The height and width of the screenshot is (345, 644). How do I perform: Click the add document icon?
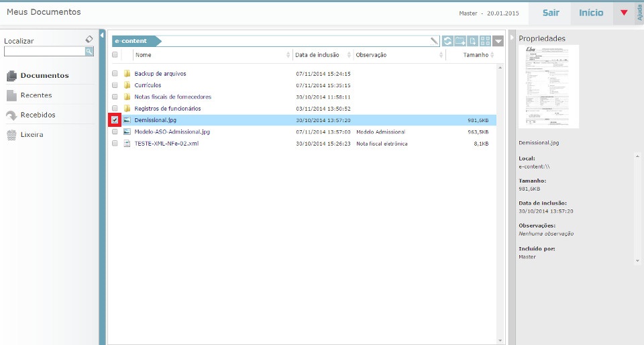[473, 41]
